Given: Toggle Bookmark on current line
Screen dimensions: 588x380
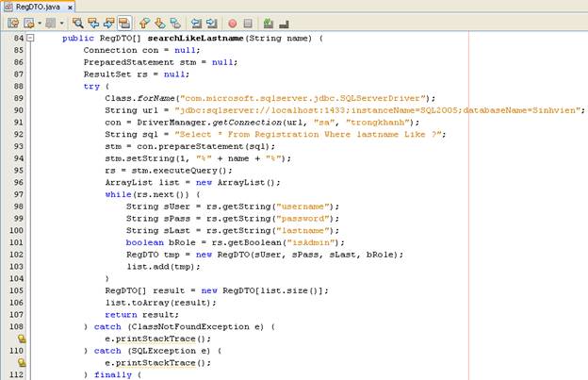Looking at the screenshot, I should 175,24.
